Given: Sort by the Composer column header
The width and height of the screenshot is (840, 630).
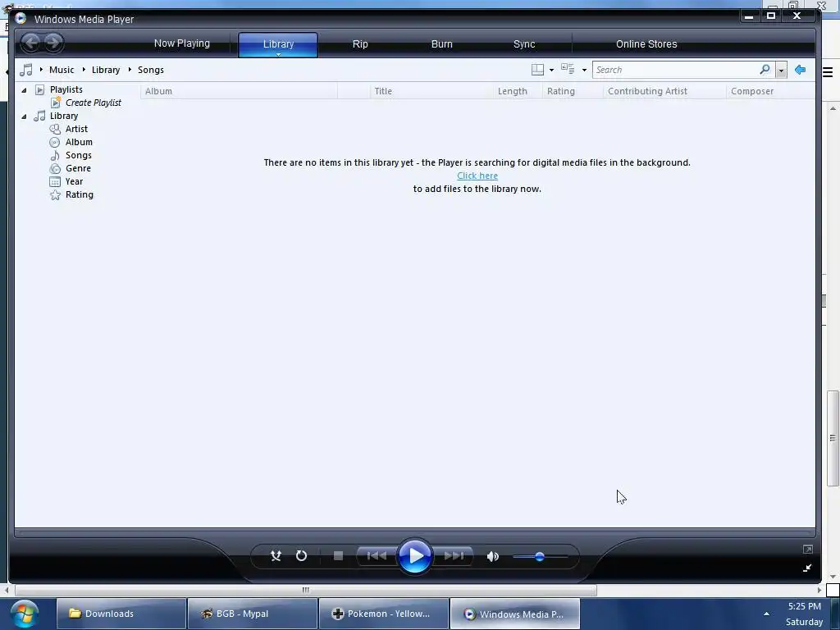Looking at the screenshot, I should [770, 91].
